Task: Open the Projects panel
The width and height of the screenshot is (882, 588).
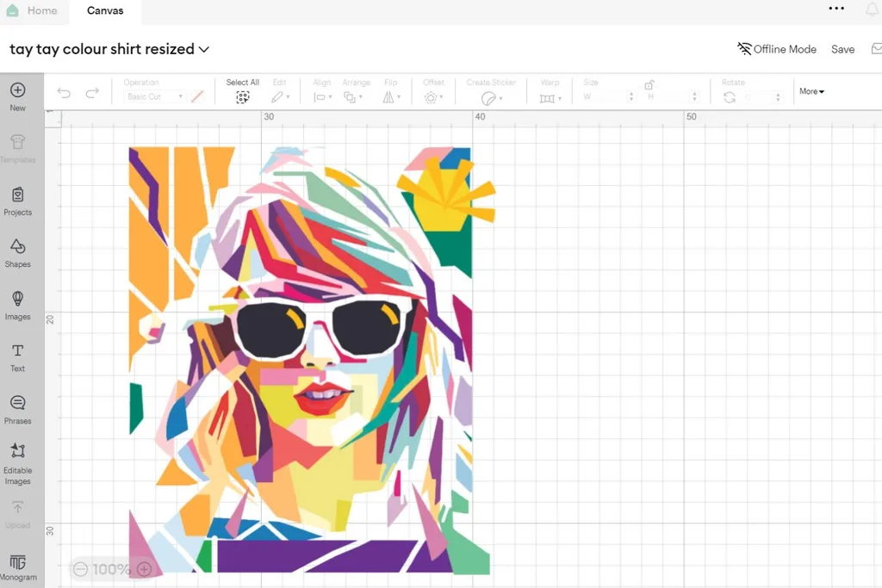Action: coord(17,201)
